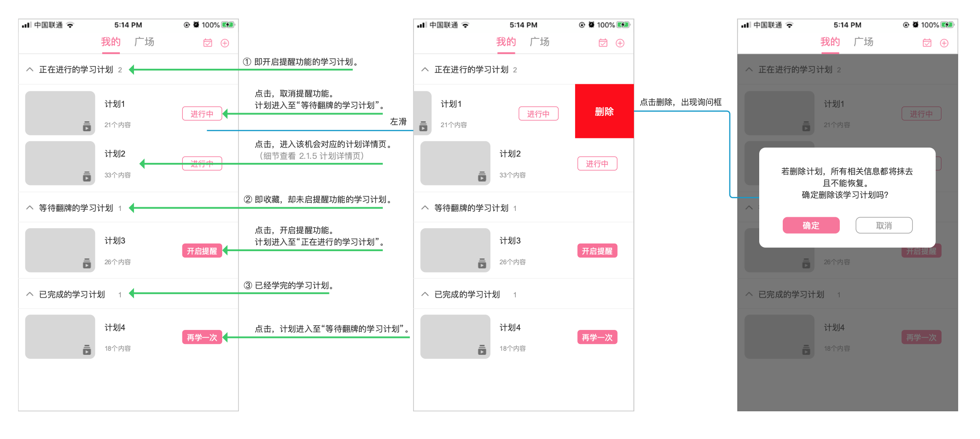Collapse the 已完成的学习计划 section
Screen dimensions: 980x439
[x=30, y=294]
